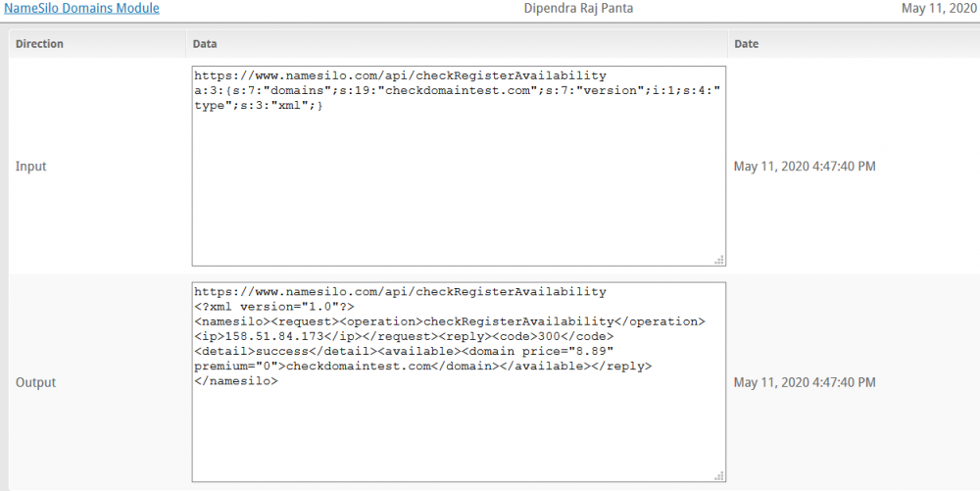
Task: Click the premium checkdomaintest.com line in Output
Action: pyautogui.click(x=423, y=367)
